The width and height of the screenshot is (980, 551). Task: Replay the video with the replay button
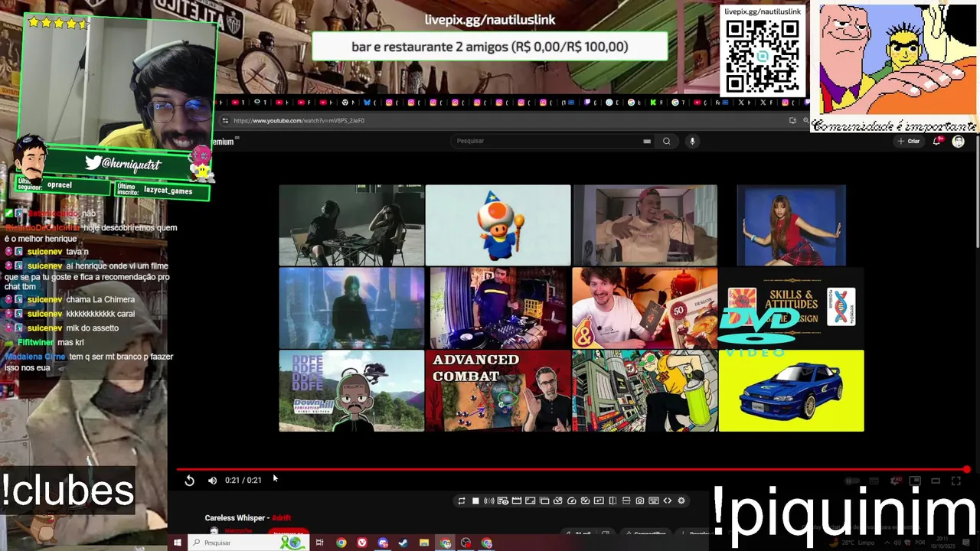point(189,481)
